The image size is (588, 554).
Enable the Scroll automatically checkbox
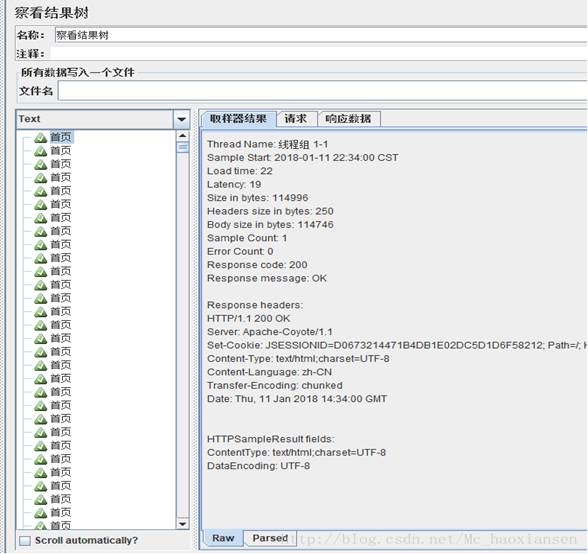tap(25, 540)
